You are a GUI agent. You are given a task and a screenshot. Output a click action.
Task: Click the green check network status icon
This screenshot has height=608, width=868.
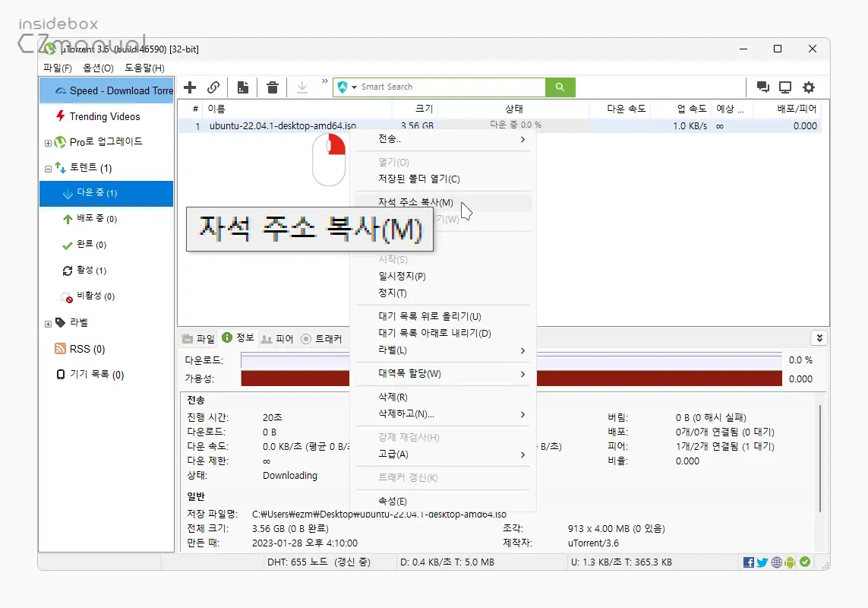coord(805,562)
